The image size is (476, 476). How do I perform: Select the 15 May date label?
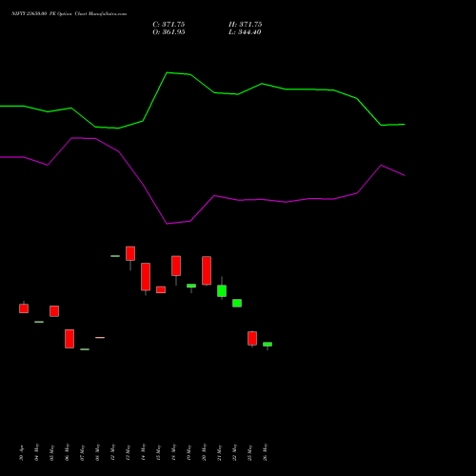158,452
